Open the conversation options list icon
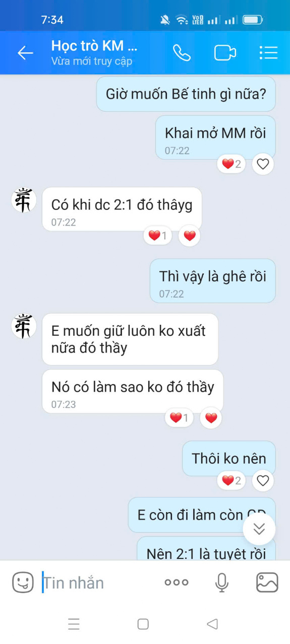 (x=268, y=53)
